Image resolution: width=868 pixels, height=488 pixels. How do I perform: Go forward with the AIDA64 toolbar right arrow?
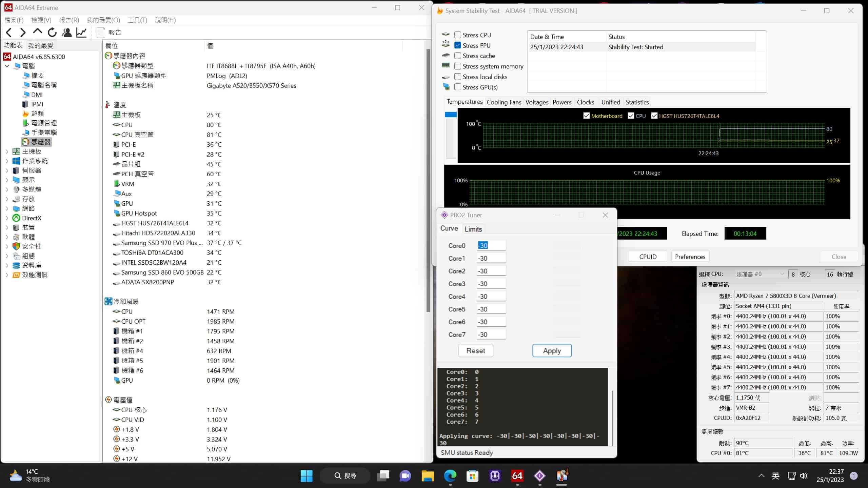23,33
